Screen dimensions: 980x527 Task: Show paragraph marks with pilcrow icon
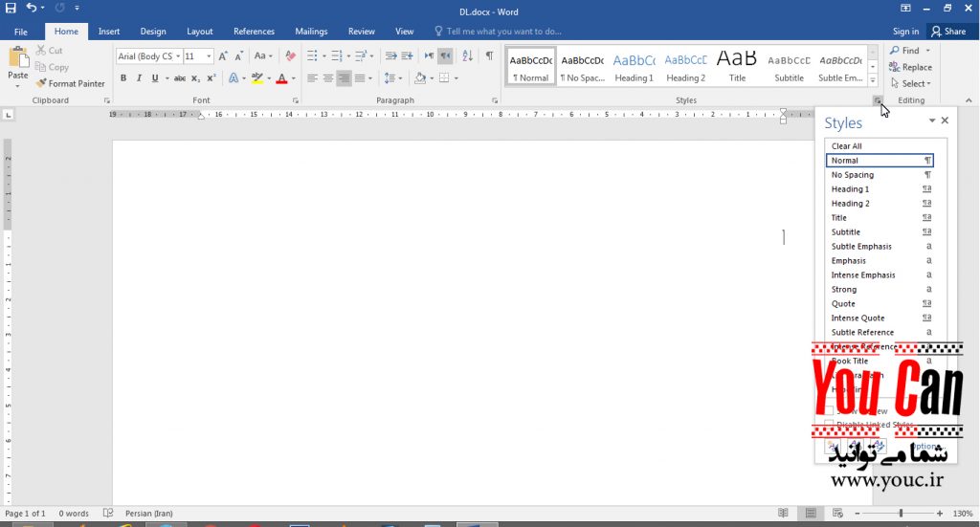489,56
